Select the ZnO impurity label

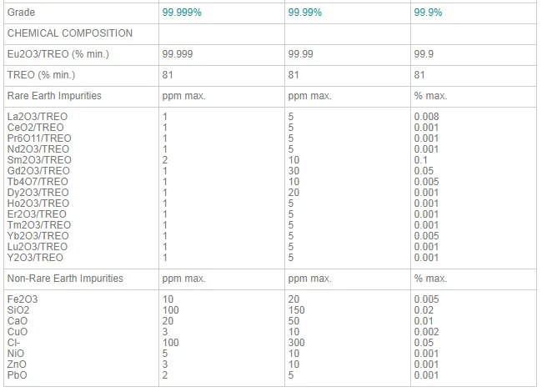click(x=17, y=364)
